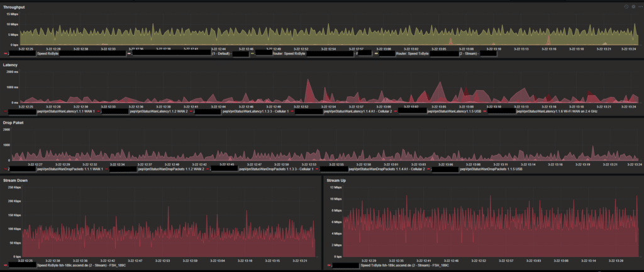Toggle pepVpnStatusWanLatency1.1.3.3 - Cellular 1 series

pyautogui.click(x=256, y=111)
